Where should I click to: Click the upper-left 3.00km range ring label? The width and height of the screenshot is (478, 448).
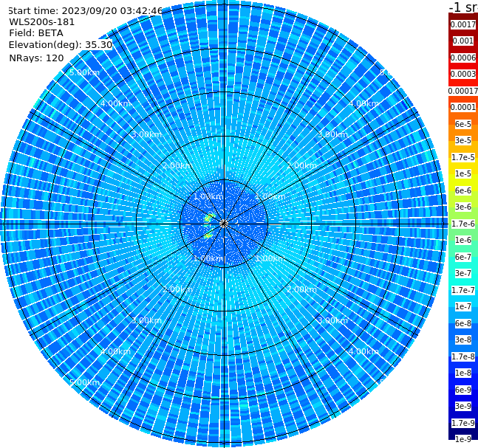[146, 134]
